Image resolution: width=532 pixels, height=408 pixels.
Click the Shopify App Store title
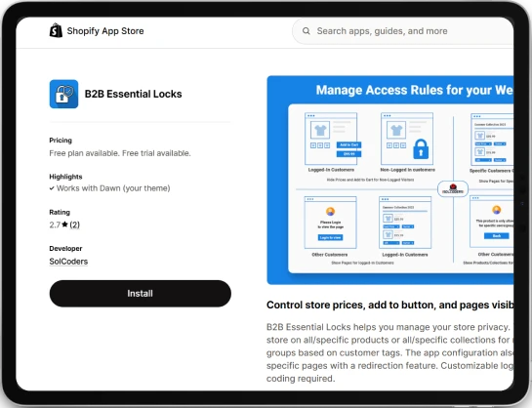(x=105, y=31)
